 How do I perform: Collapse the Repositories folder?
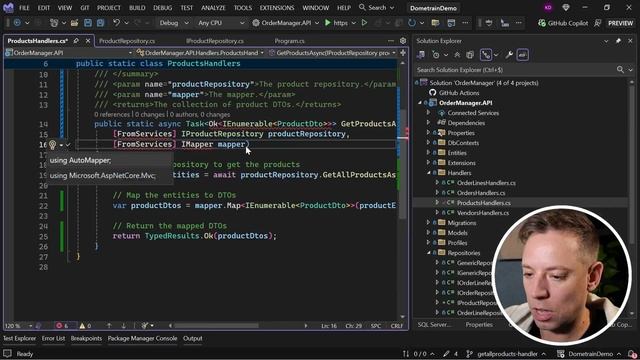click(429, 253)
